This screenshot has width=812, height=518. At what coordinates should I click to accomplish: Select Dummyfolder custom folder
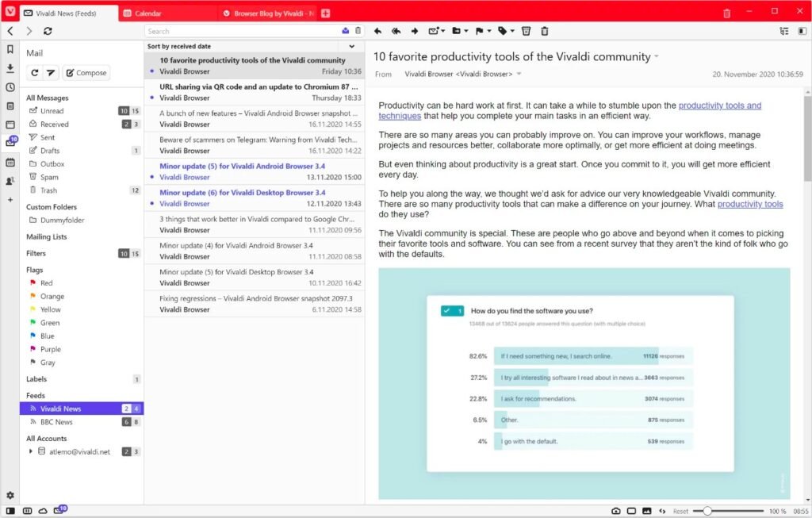coord(82,220)
